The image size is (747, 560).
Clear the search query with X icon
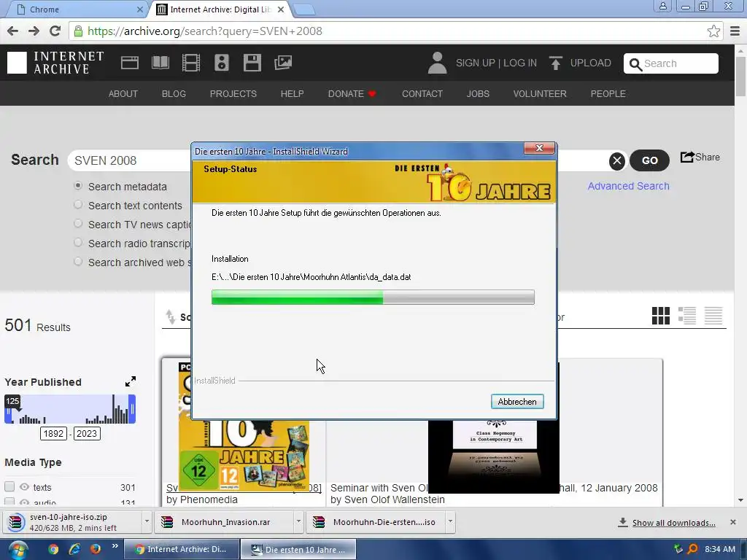617,161
